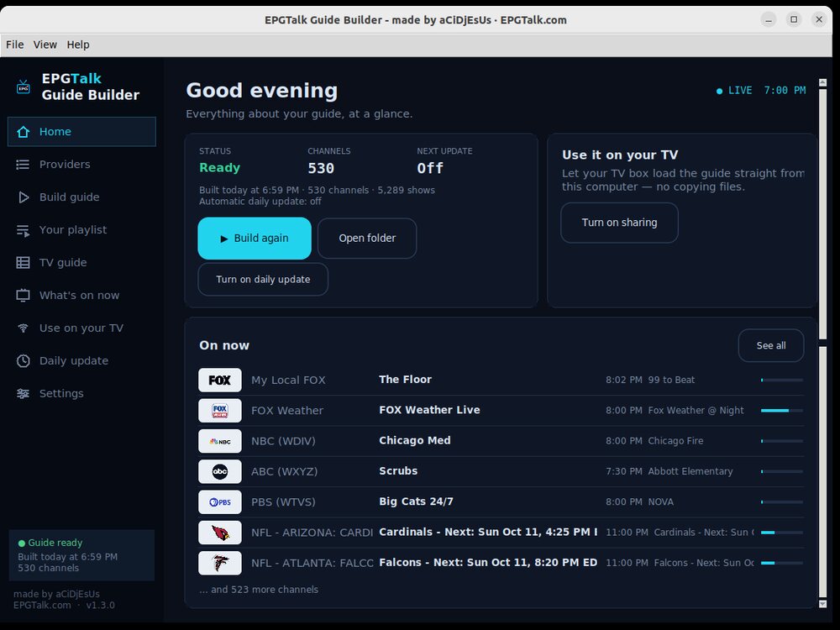This screenshot has height=630, width=840.
Task: Navigate to Use on your TV
Action: pyautogui.click(x=81, y=328)
